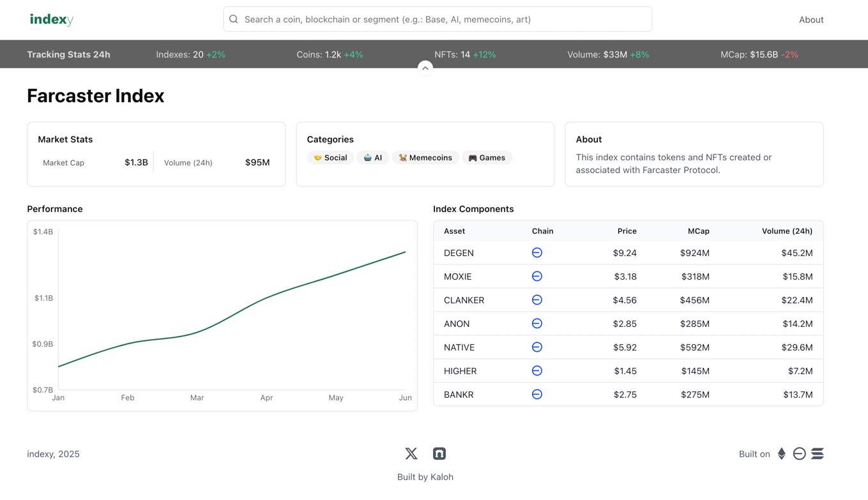Click Base chain icon in HIGHER row
The height and width of the screenshot is (500, 868).
click(537, 371)
